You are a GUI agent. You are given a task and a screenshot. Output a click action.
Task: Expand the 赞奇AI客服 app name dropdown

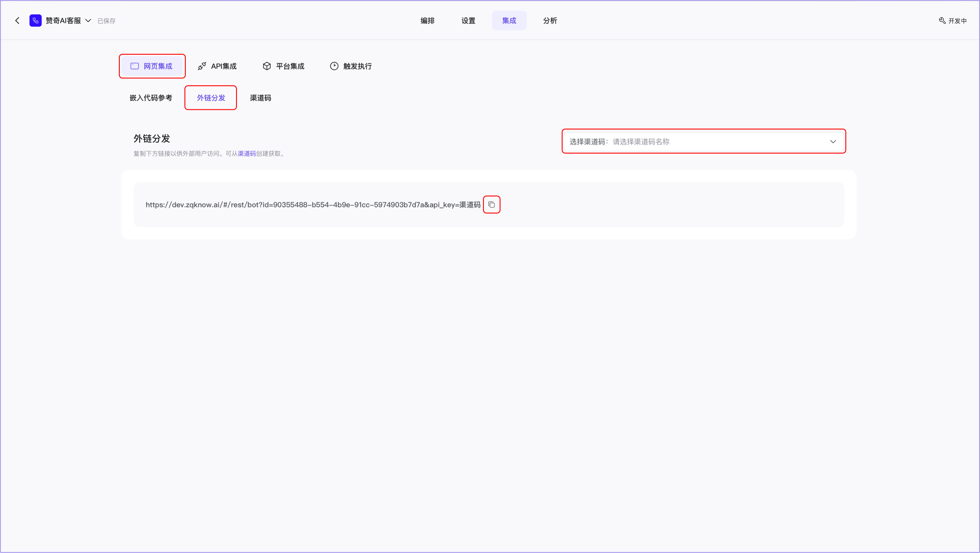pos(88,21)
